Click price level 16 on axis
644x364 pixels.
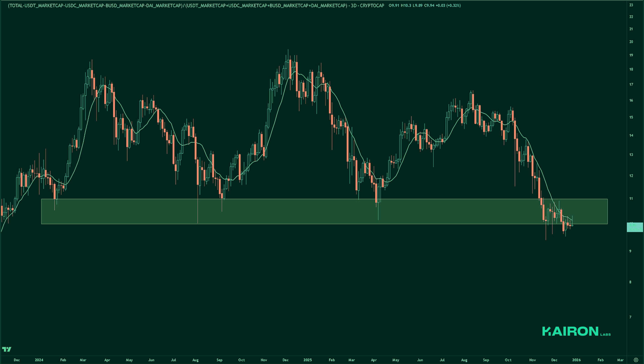point(631,101)
